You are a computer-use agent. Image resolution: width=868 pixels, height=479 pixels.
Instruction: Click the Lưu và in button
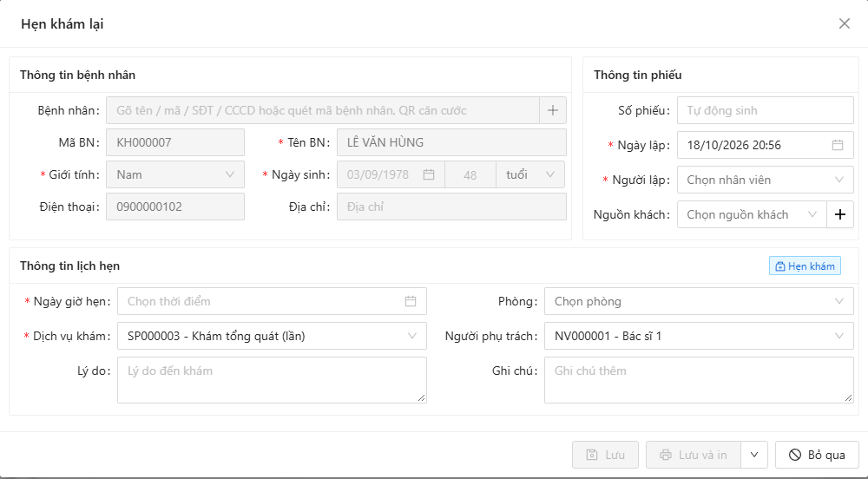pos(693,455)
